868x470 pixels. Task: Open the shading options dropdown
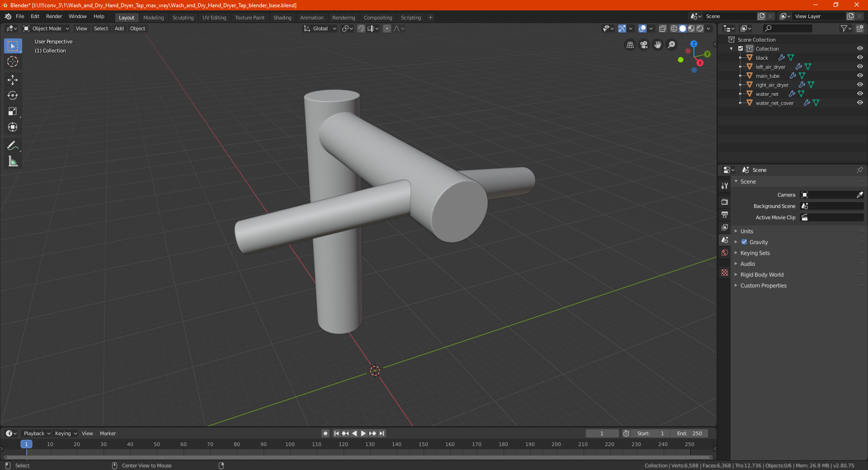[708, 28]
